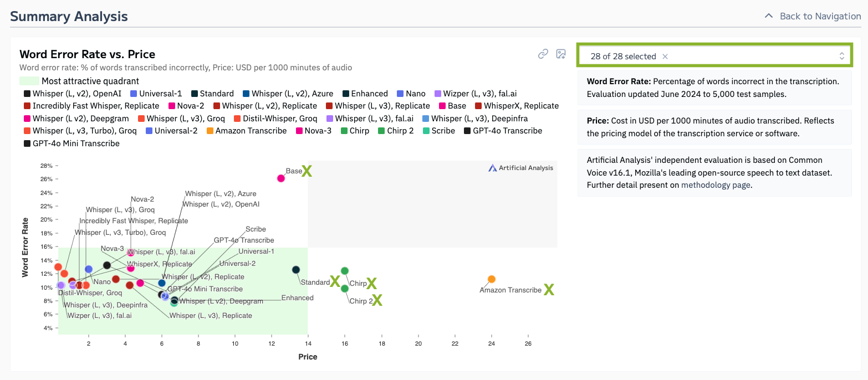Click the download chart image icon
The width and height of the screenshot is (868, 380).
(x=561, y=54)
